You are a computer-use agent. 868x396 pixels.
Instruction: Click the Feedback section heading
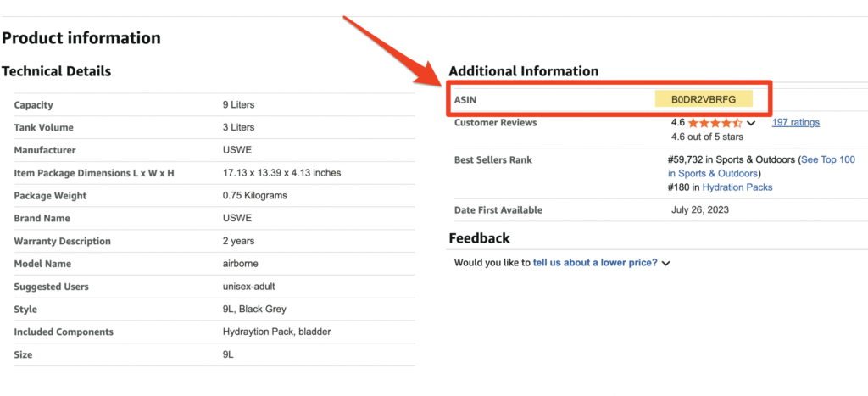(x=479, y=238)
